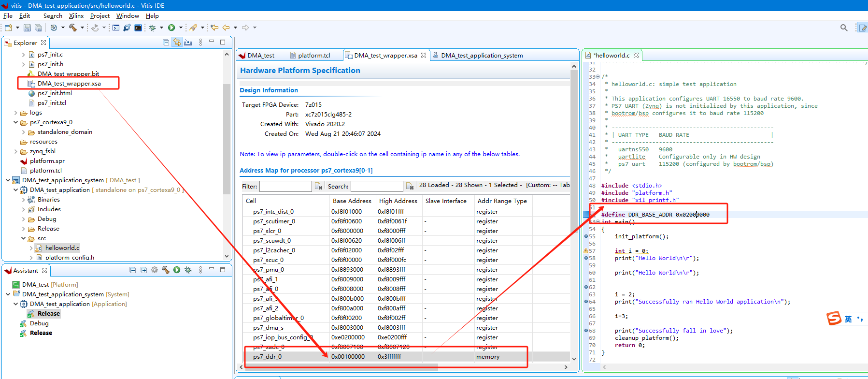
Task: Select the ps7_ddr_0 table row
Action: coord(406,357)
